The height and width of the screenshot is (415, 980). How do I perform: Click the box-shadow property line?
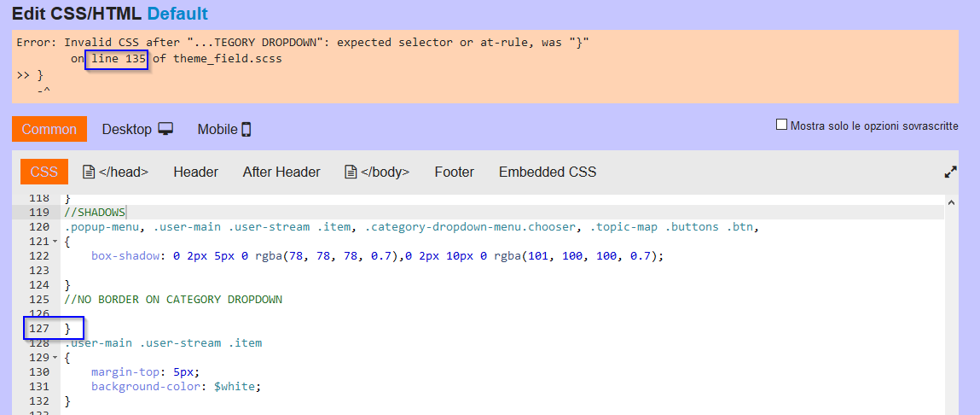pyautogui.click(x=377, y=255)
